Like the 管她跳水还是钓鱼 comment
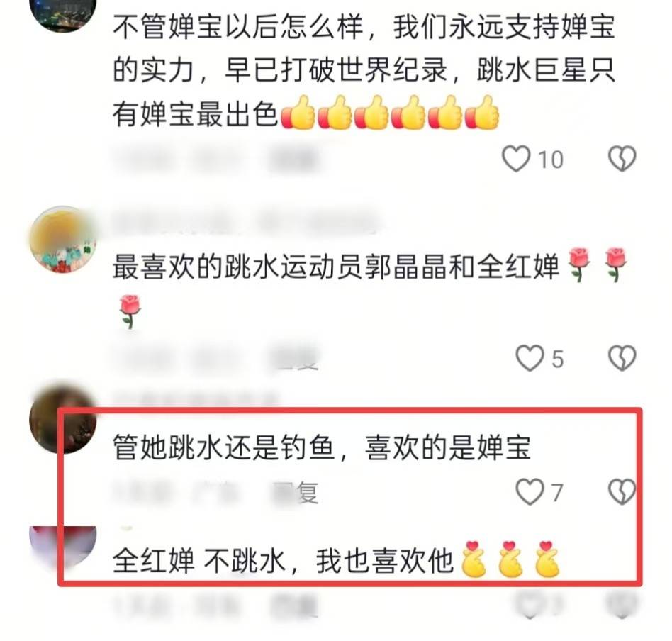The width and height of the screenshot is (672, 641). tap(530, 491)
